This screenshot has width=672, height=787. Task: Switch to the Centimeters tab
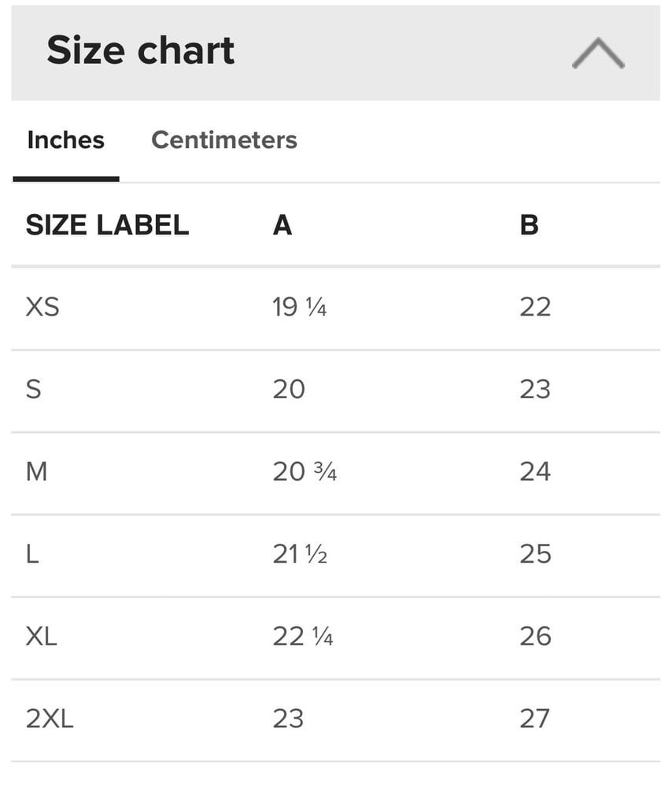[x=223, y=140]
